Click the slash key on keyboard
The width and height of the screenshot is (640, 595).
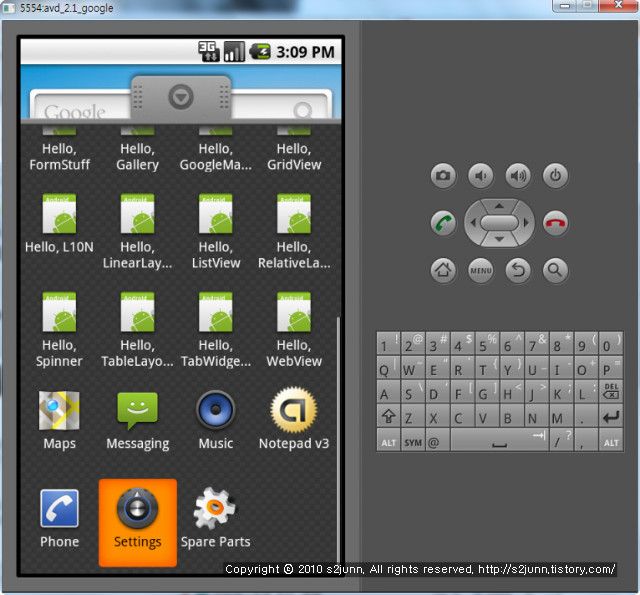(561, 440)
